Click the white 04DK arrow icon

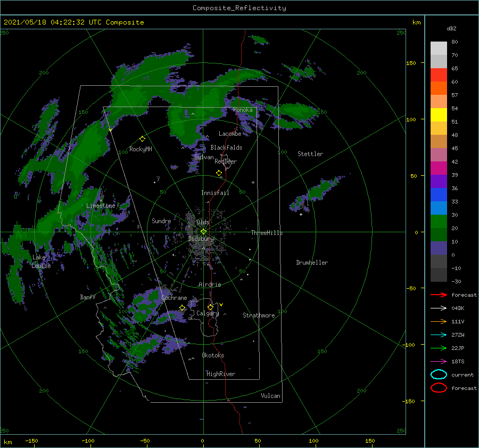[x=439, y=308]
